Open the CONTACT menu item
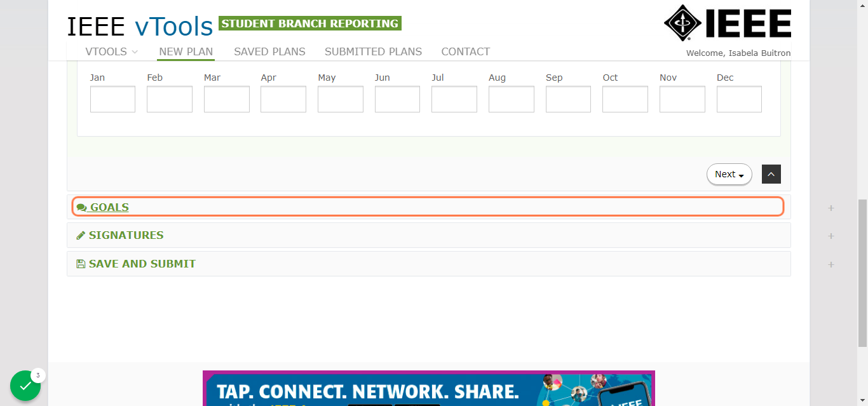 [466, 51]
